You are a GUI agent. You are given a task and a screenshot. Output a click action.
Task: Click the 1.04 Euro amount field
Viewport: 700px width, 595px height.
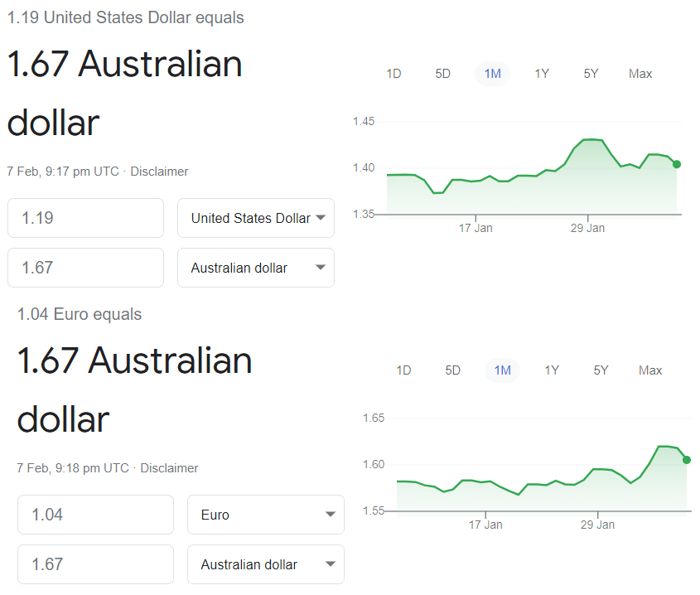point(95,515)
